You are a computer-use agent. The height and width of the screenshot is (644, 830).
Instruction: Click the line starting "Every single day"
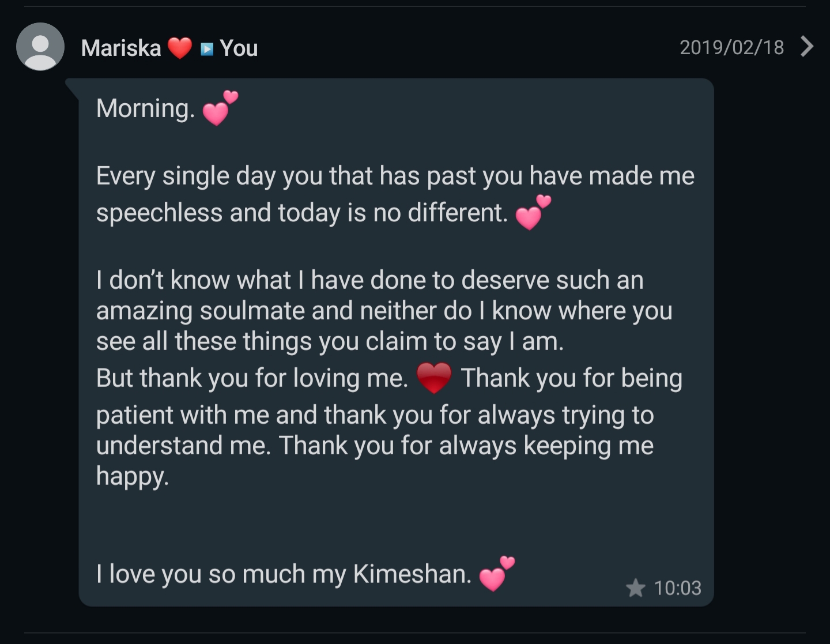tap(395, 176)
